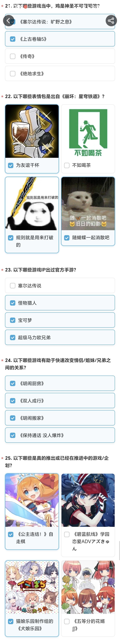Uncheck the 宝可梦 checkbox
Viewport: 120px width, 644px height.
click(12, 320)
